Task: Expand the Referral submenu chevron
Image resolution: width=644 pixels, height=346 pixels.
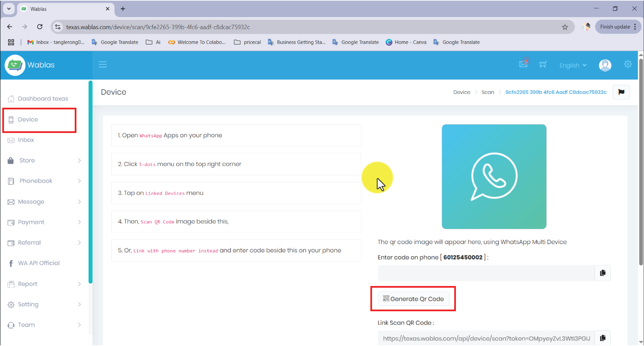Action: 79,243
